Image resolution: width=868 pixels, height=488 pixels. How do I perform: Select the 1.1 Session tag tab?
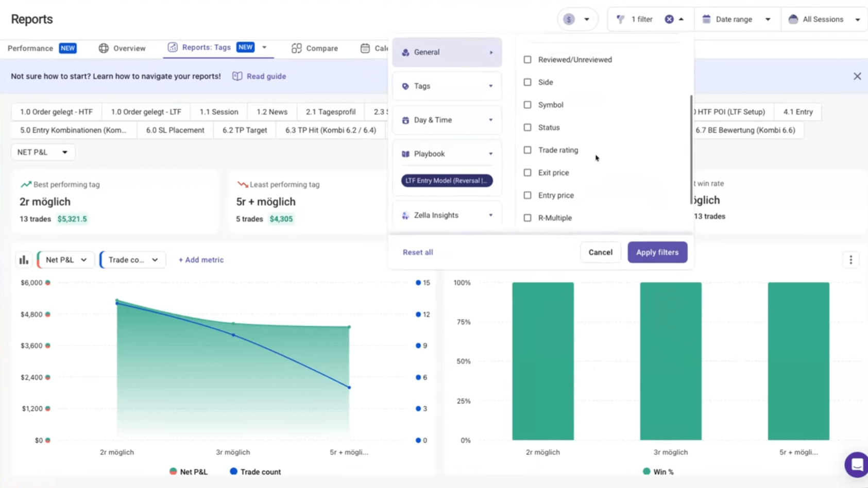[218, 112]
